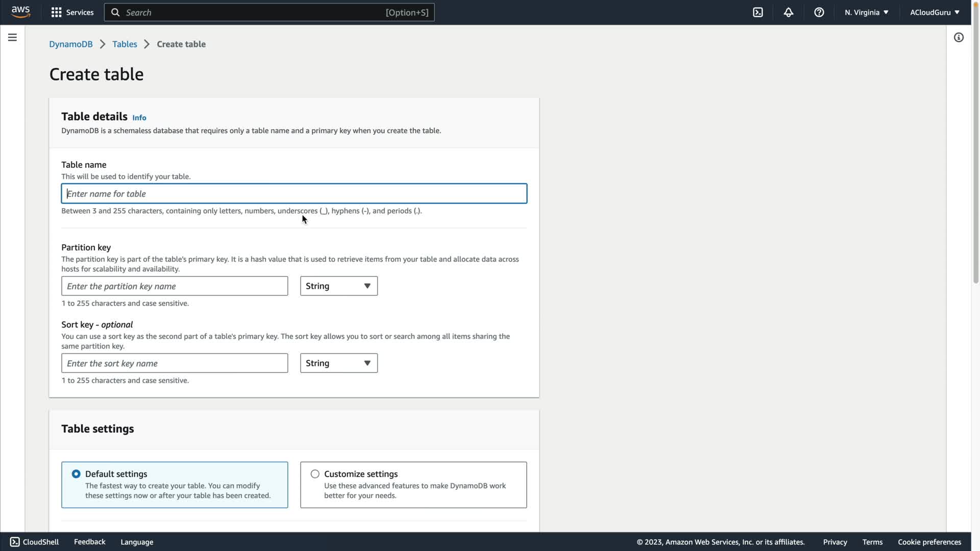Viewport: 980px width, 551px height.
Task: Open the help question mark icon
Action: click(819, 12)
